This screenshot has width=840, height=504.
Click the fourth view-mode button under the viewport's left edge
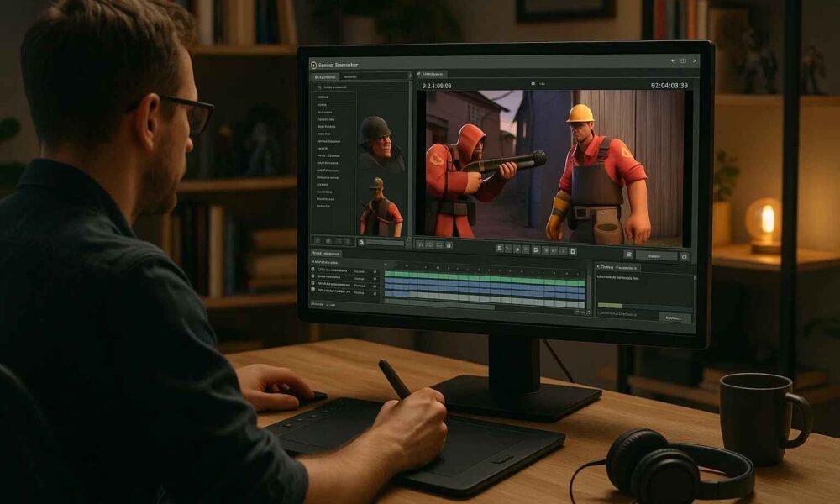[449, 245]
